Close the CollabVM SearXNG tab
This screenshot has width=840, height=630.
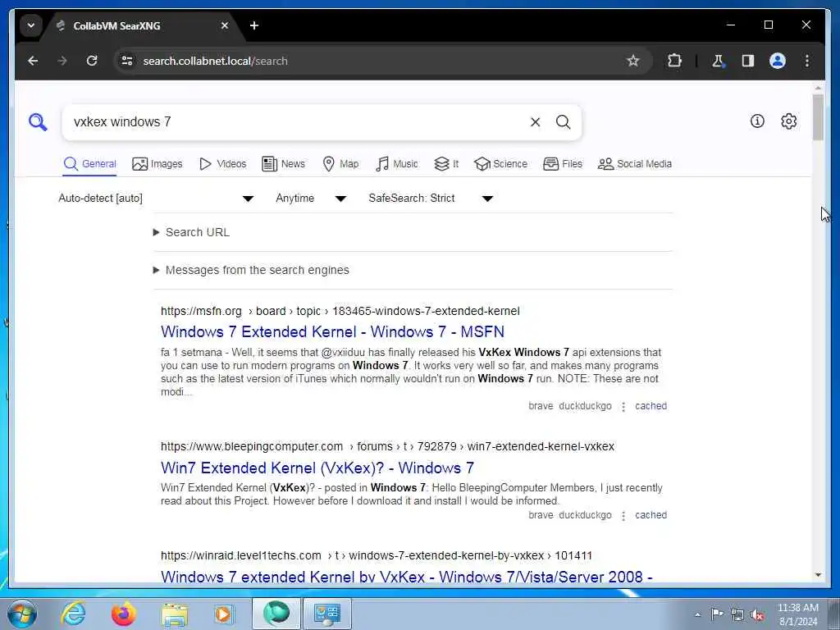click(225, 25)
